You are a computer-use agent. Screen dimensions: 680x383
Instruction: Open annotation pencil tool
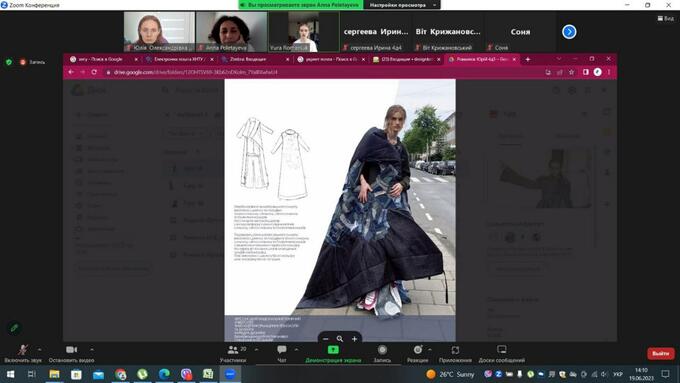pos(14,328)
